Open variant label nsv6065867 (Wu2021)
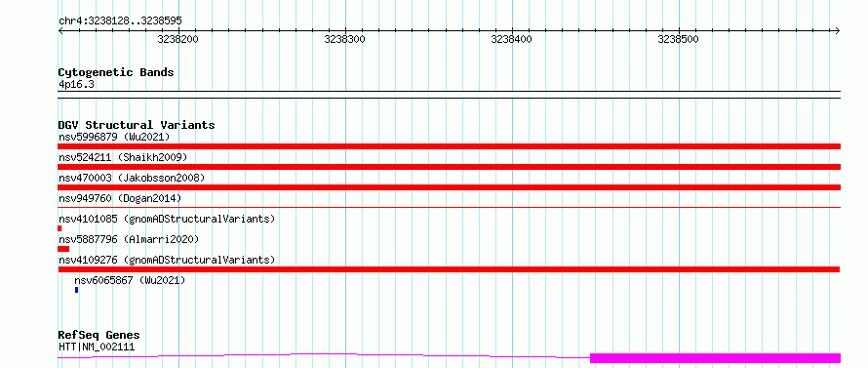The image size is (868, 368). [130, 280]
